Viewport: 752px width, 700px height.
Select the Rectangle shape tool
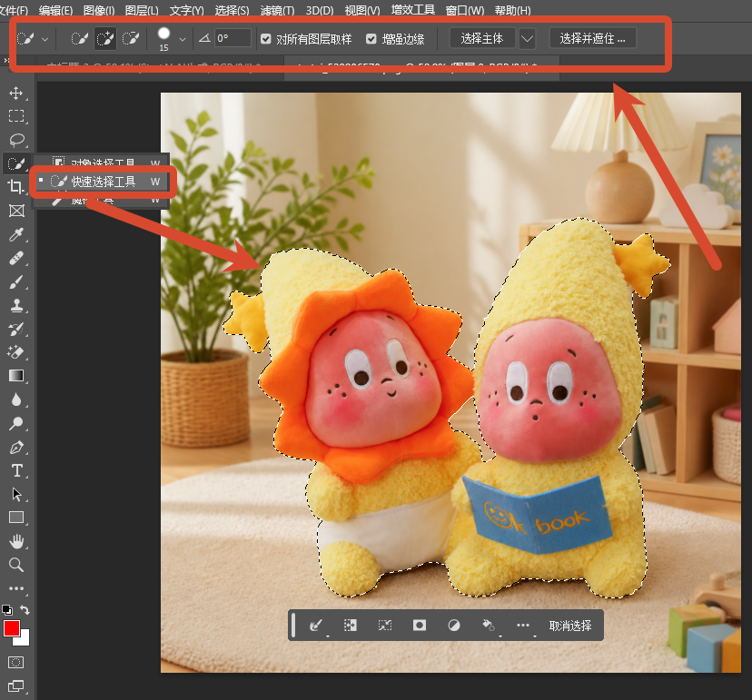coord(16,518)
